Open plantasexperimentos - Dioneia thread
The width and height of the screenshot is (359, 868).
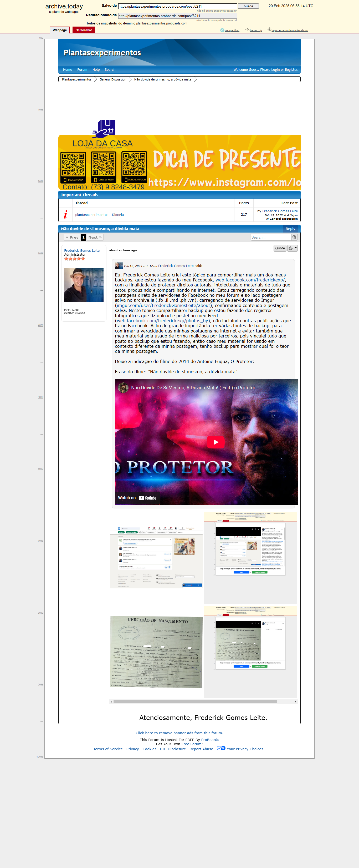pos(99,215)
